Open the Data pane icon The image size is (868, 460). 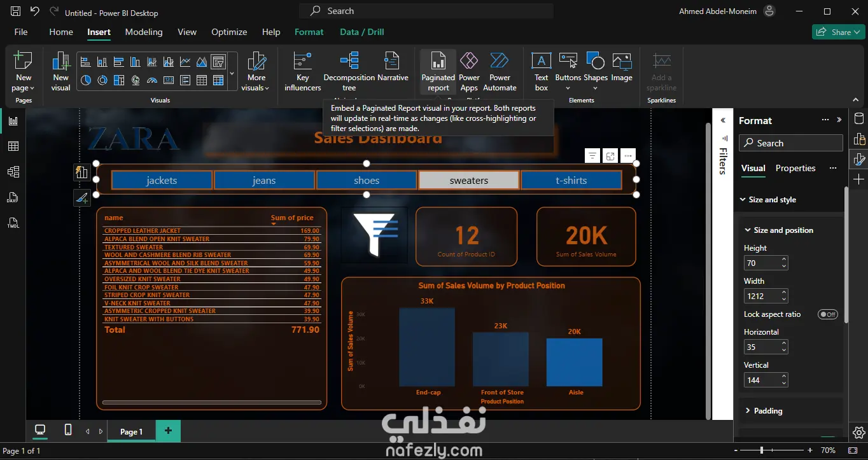(859, 118)
